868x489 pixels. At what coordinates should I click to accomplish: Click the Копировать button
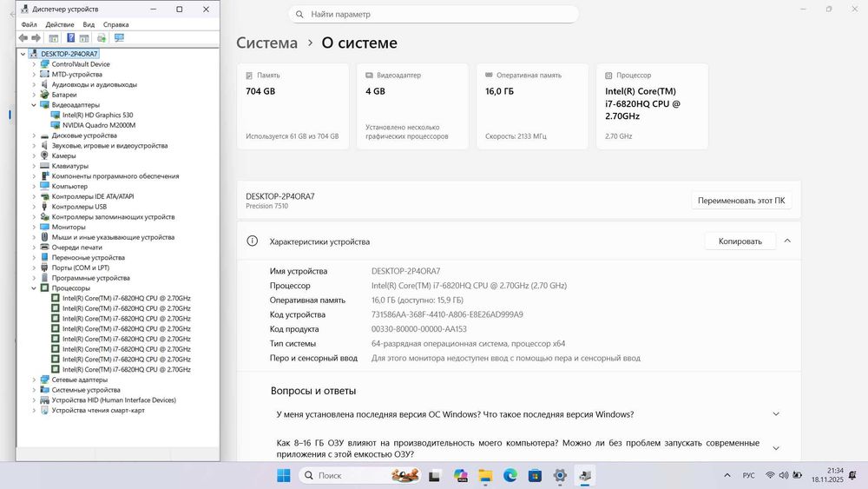point(740,241)
